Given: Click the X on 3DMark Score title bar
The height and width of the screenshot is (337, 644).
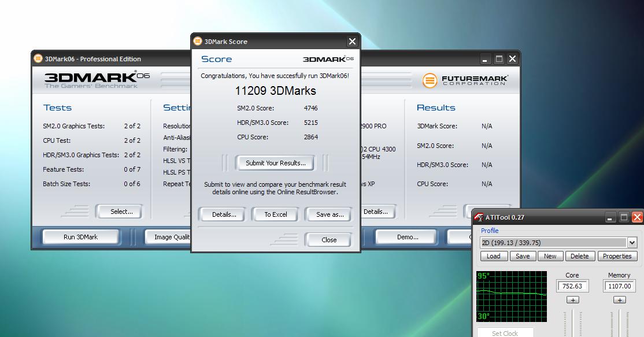Looking at the screenshot, I should pos(352,42).
